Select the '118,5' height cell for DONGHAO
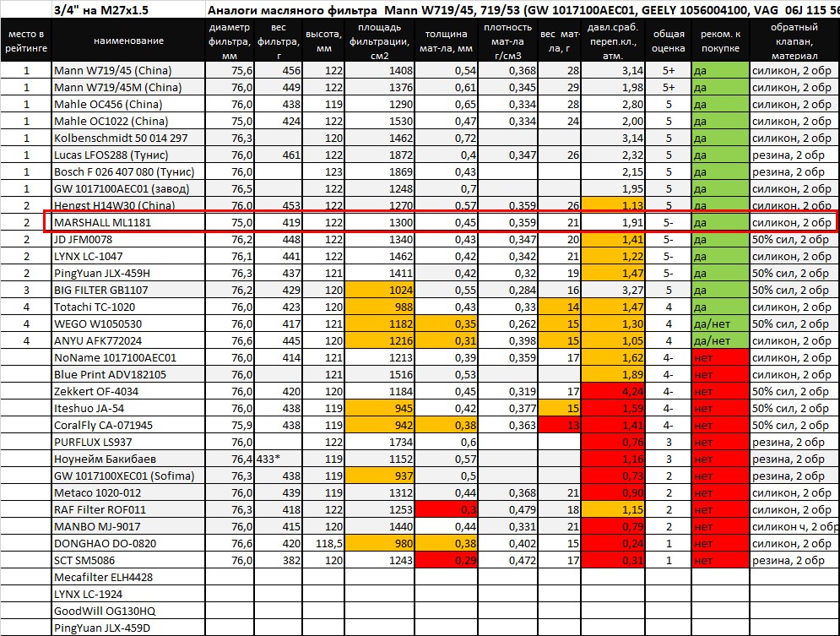 [x=323, y=543]
